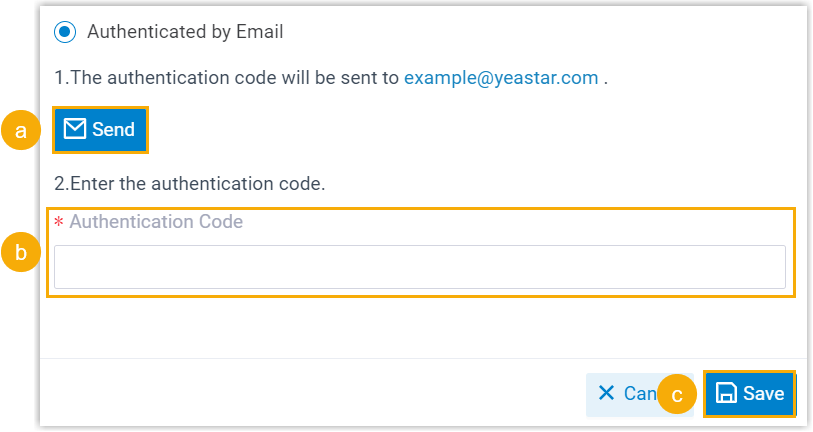Viewport: 813px width, 432px height.
Task: Click the "Save" text on the button
Action: click(764, 394)
